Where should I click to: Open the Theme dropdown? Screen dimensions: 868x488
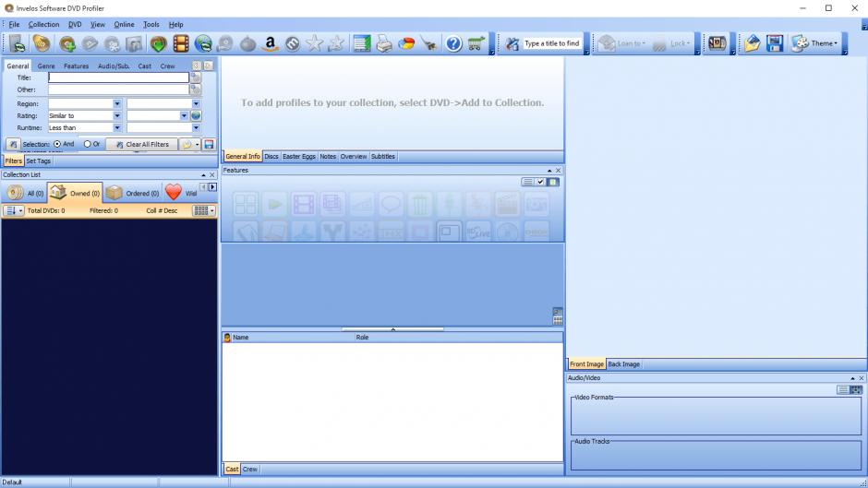(x=814, y=43)
